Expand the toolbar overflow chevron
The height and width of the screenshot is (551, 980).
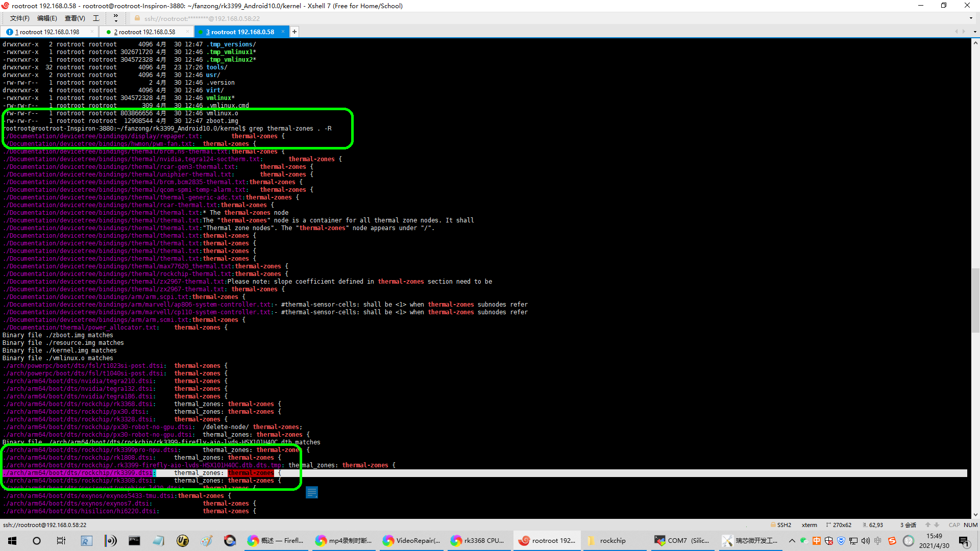116,18
